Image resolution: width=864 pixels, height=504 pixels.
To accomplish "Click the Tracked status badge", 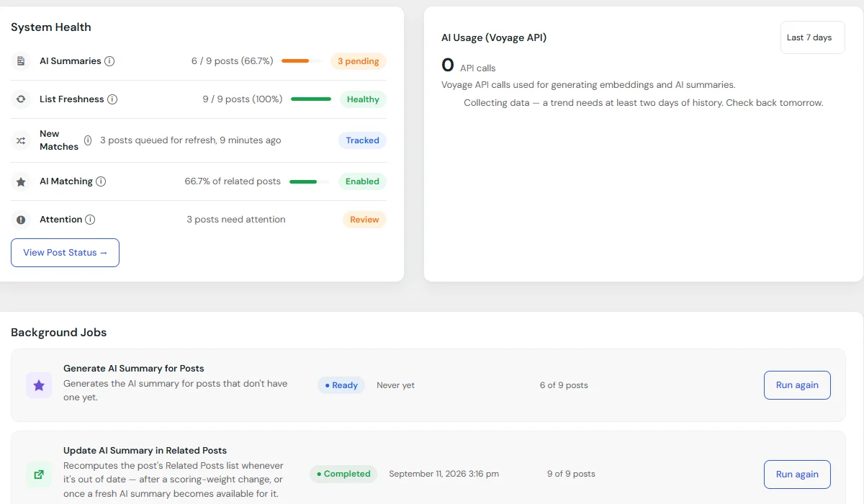I will [x=362, y=140].
